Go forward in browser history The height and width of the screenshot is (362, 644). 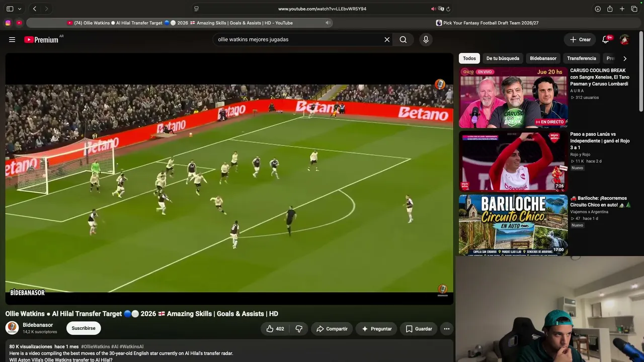(46, 9)
